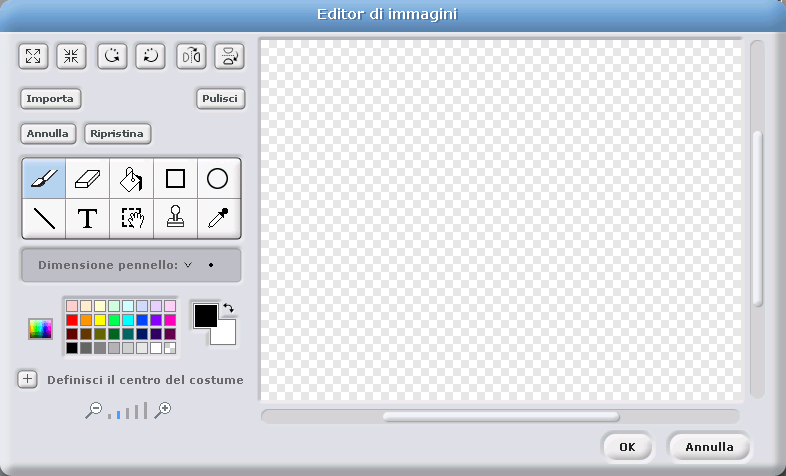Pick the bright red palette swatch
Viewport: 786px width, 476px height.
click(x=72, y=320)
